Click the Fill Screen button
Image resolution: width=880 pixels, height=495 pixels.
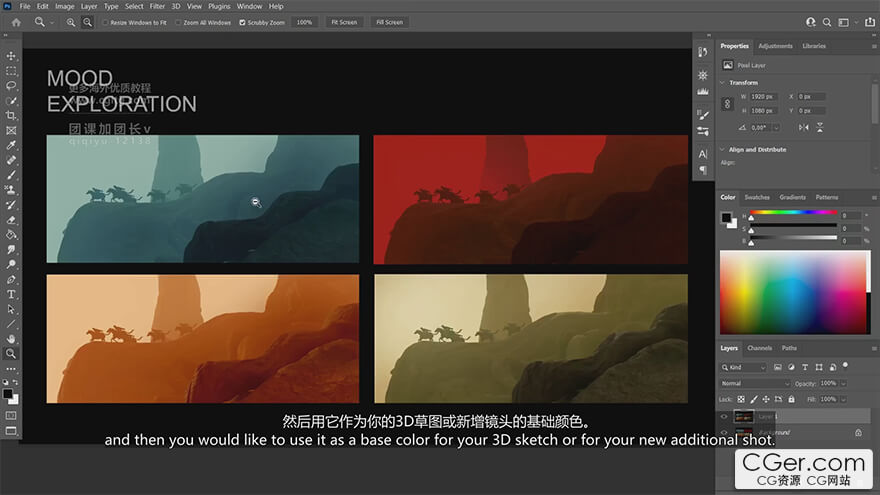click(x=389, y=22)
